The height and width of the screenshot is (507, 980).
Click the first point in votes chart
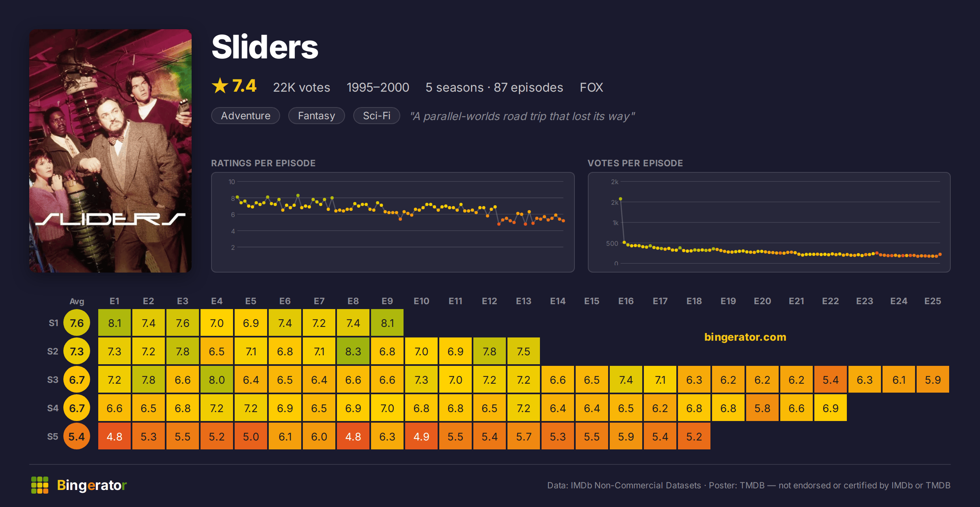click(621, 199)
